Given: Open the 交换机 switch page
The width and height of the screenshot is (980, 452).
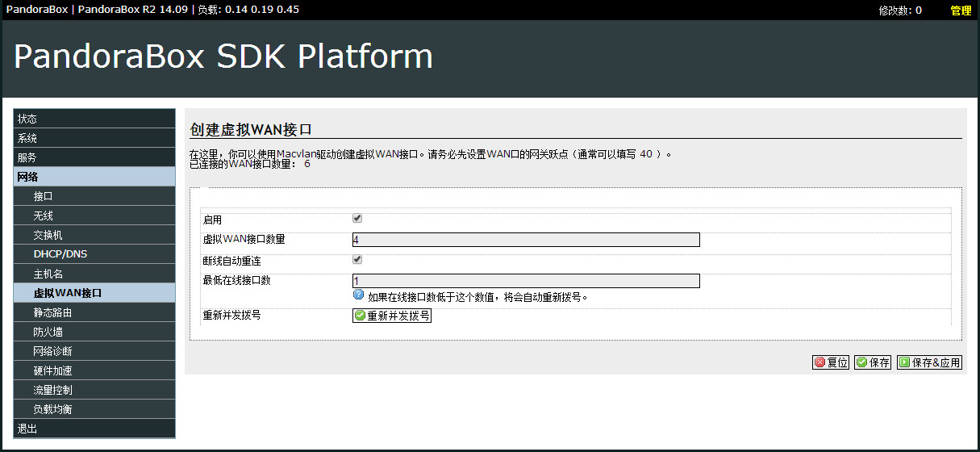Looking at the screenshot, I should [94, 235].
